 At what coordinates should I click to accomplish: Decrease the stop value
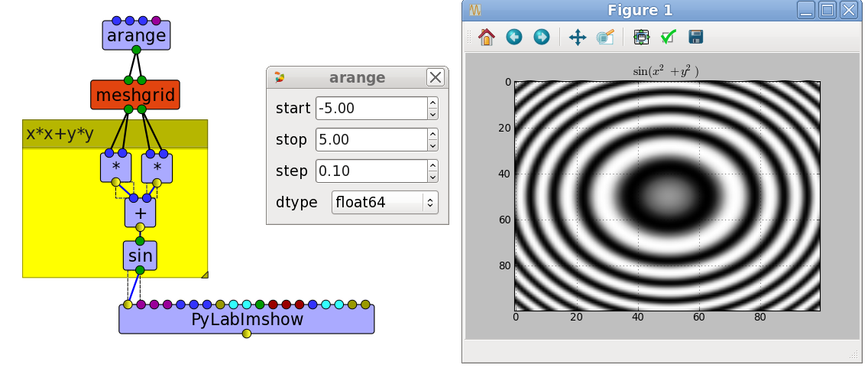point(433,145)
